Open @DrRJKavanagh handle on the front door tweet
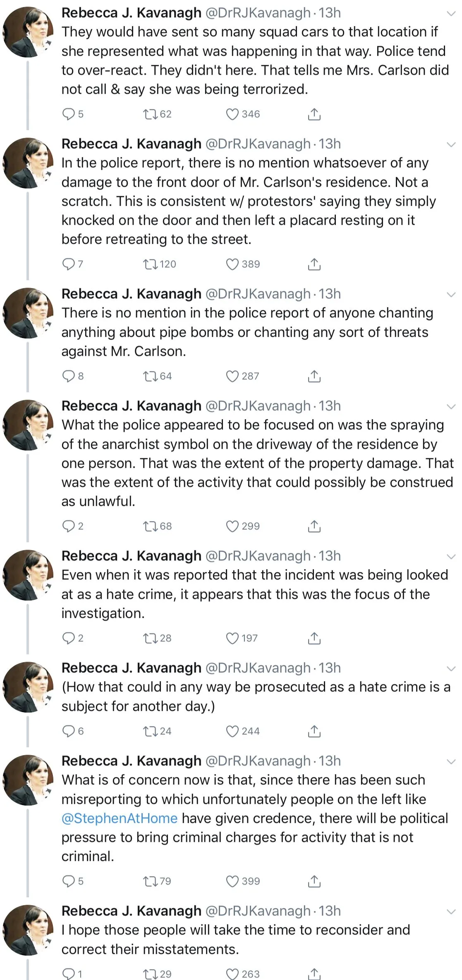The width and height of the screenshot is (462, 980). 258,144
